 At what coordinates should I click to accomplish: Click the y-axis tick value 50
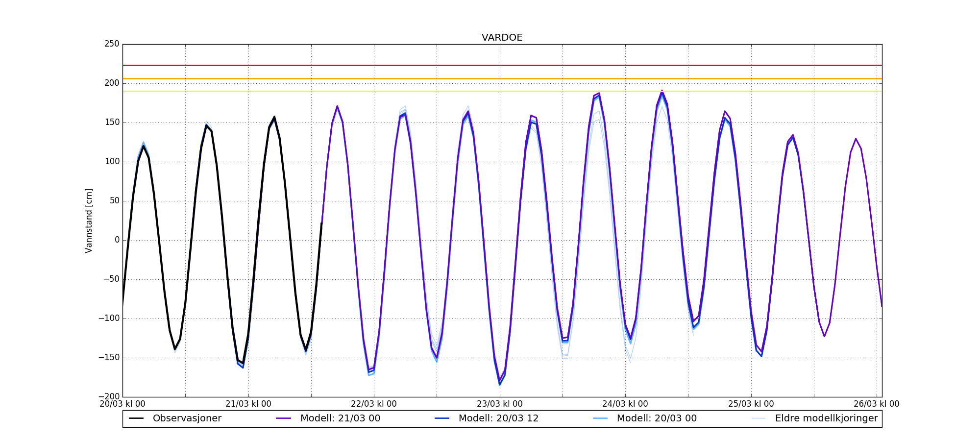(114, 201)
